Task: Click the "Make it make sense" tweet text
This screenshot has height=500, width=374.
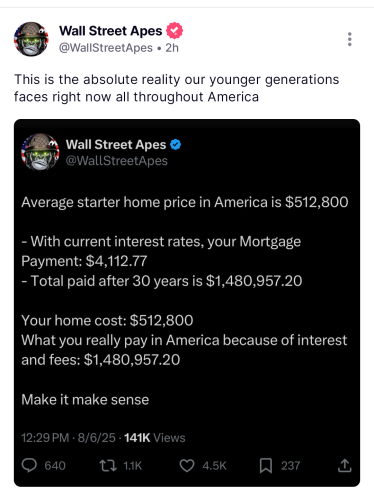Action: click(x=85, y=399)
